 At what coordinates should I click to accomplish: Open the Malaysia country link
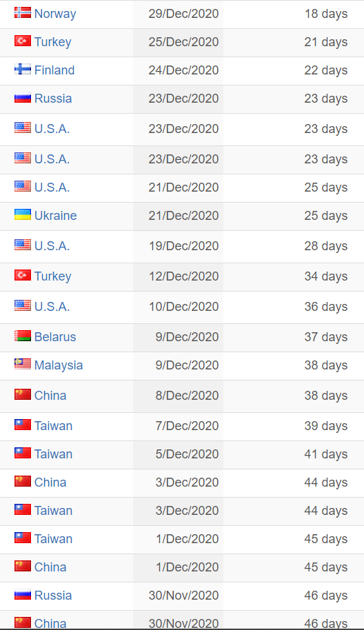tap(59, 365)
